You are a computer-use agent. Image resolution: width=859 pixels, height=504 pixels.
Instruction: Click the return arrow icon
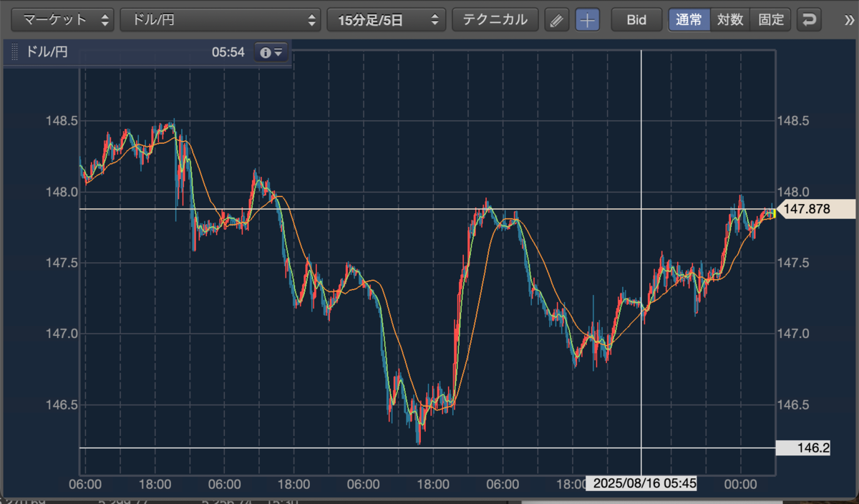[810, 19]
